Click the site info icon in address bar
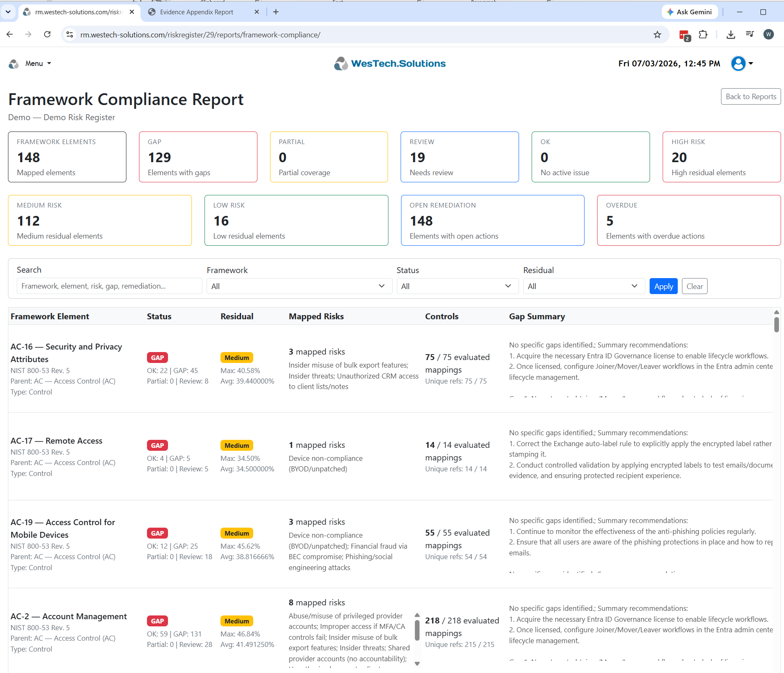Viewport: 784px width, 673px height. click(70, 34)
